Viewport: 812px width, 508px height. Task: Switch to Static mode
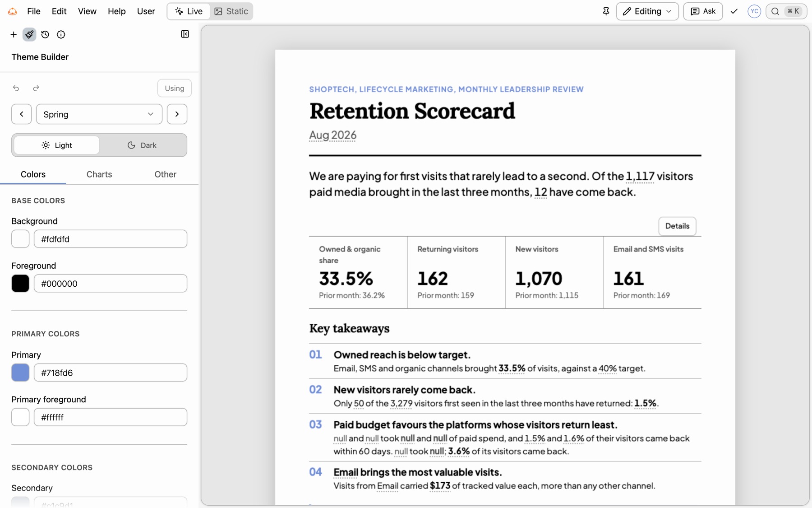(x=231, y=11)
